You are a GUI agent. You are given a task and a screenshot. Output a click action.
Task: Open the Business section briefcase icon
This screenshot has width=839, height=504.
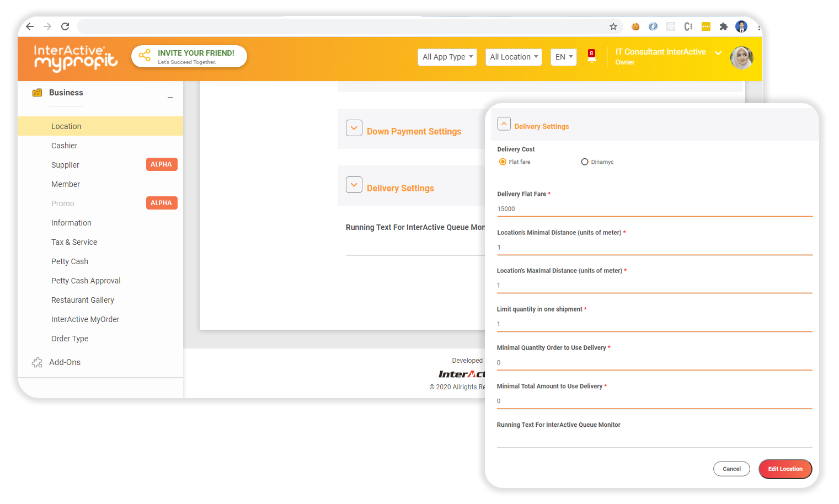click(37, 93)
